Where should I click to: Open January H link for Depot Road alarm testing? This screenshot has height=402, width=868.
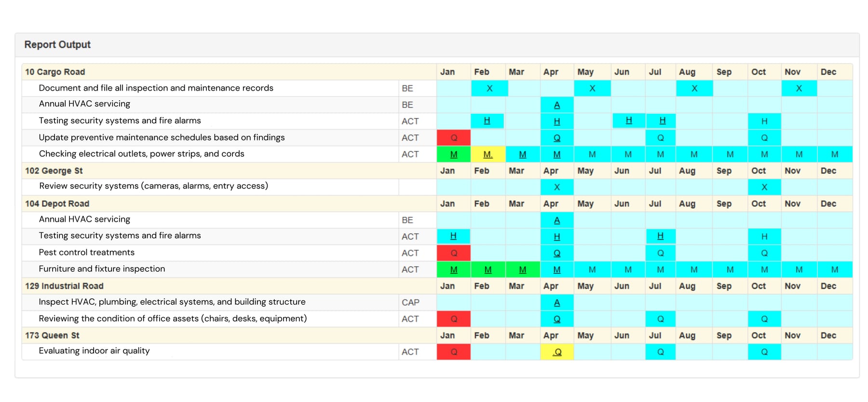click(453, 236)
